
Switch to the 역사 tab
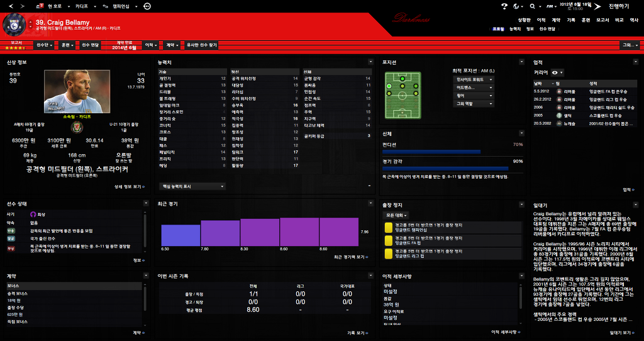pyautogui.click(x=635, y=20)
